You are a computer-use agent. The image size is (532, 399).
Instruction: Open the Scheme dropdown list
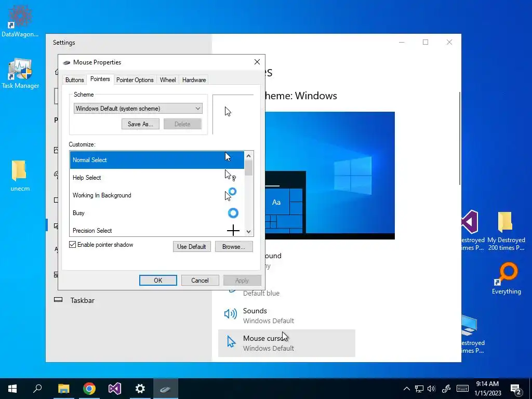pos(138,109)
